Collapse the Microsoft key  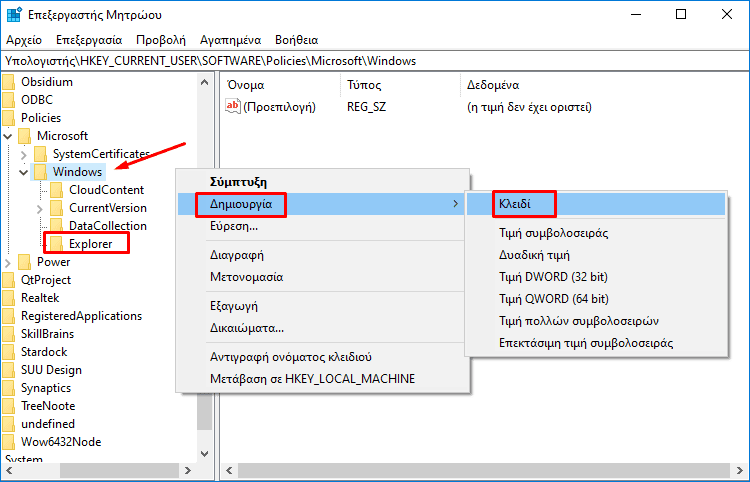pos(8,136)
